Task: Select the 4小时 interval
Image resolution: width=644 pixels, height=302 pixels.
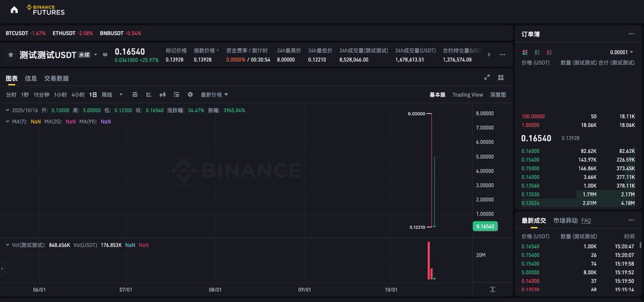Action: pos(78,95)
